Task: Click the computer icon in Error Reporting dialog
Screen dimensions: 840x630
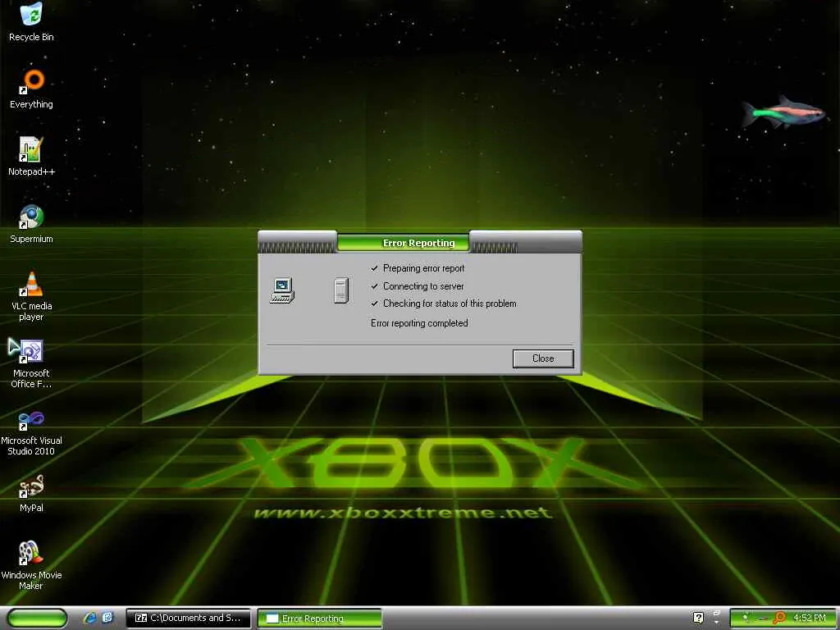Action: point(282,291)
